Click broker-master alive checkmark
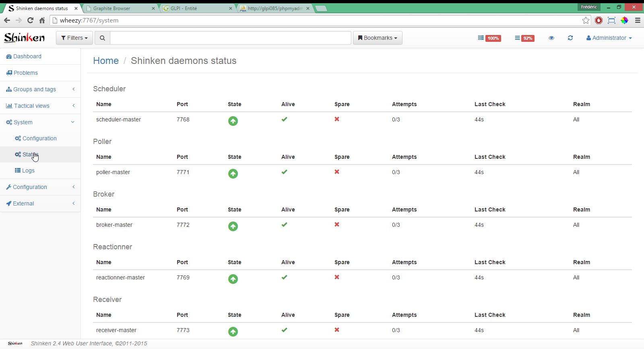This screenshot has height=349, width=644. (x=284, y=224)
